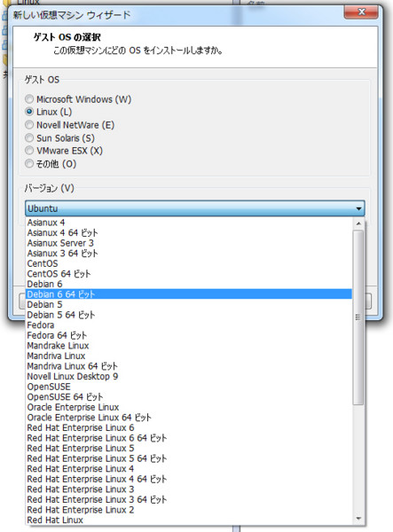Choose Asianux 4 from the list
Screen dimensions: 393x532
click(x=189, y=223)
